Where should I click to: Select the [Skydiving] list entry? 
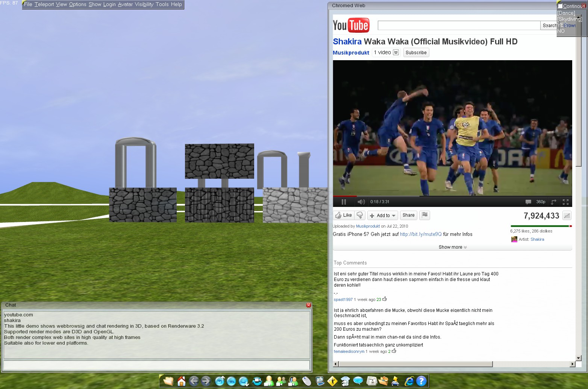[570, 19]
